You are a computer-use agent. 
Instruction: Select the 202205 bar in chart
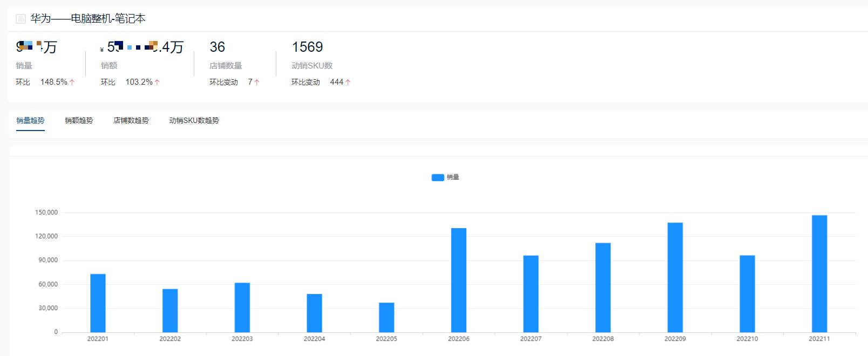pos(386,317)
